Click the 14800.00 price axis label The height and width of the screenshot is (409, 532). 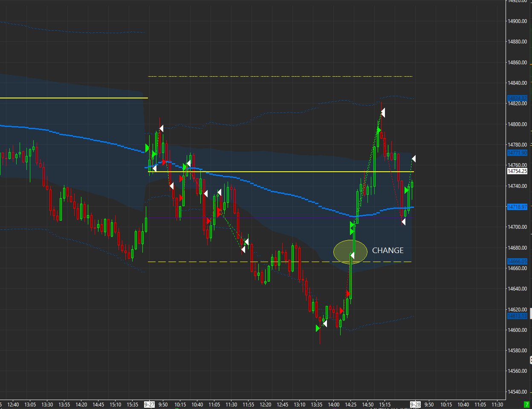coord(517,124)
